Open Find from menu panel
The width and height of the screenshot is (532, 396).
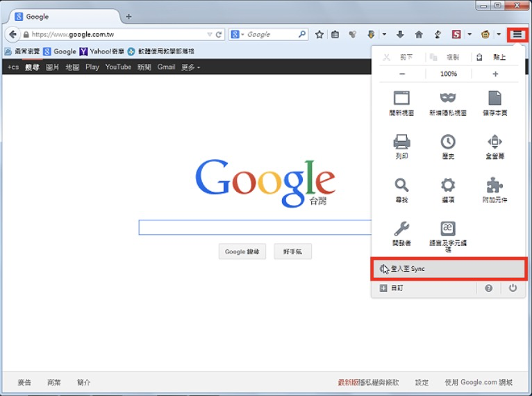[x=401, y=190]
